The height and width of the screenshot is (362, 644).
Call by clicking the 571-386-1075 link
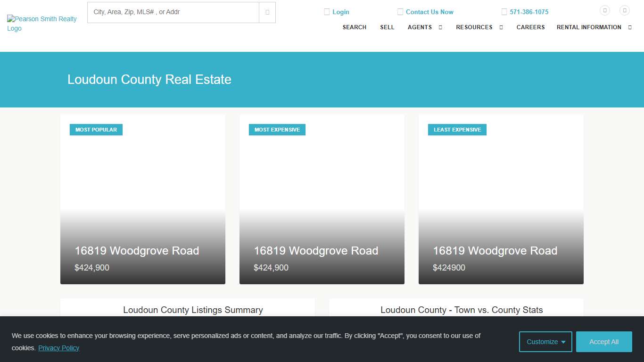[529, 12]
